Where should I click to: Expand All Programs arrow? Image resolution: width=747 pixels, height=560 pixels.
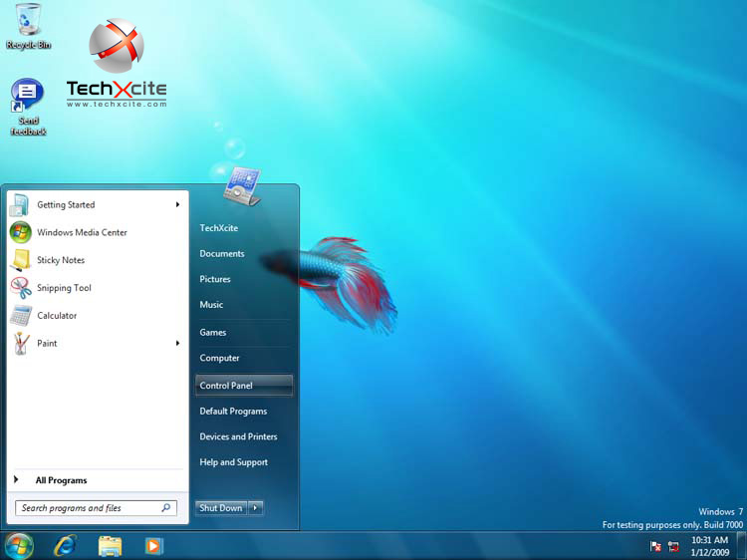pos(16,480)
